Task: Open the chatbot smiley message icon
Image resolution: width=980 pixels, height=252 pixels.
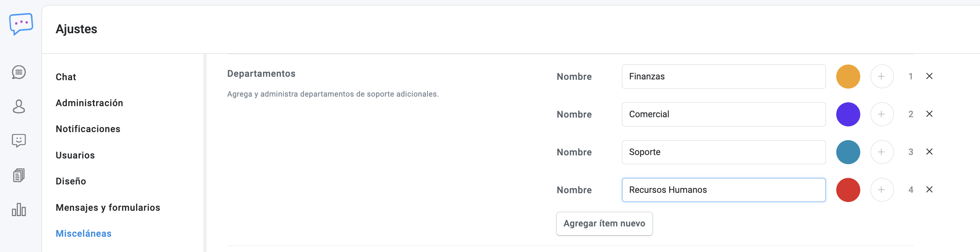Action: [x=19, y=141]
